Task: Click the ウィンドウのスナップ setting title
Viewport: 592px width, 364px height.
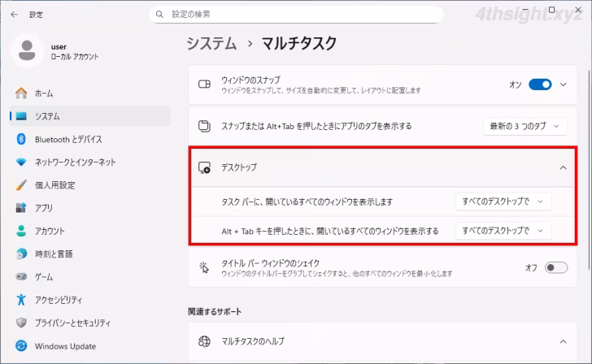Action: click(x=250, y=80)
